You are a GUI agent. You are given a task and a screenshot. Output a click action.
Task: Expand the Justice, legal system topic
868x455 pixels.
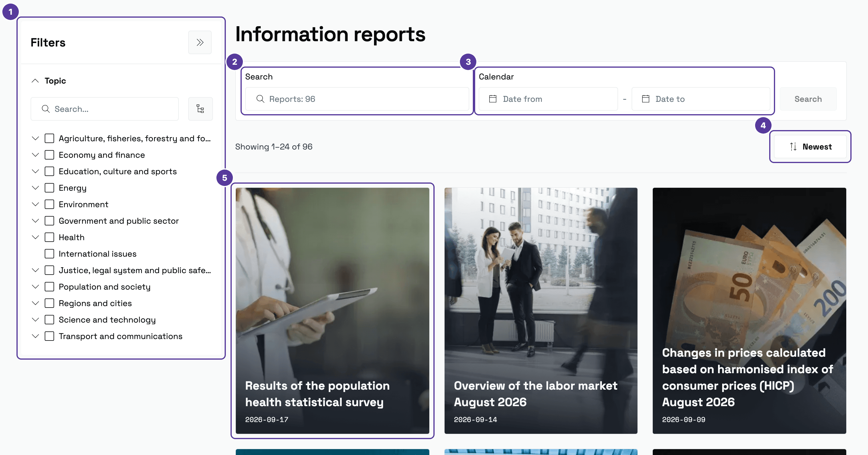pyautogui.click(x=35, y=270)
